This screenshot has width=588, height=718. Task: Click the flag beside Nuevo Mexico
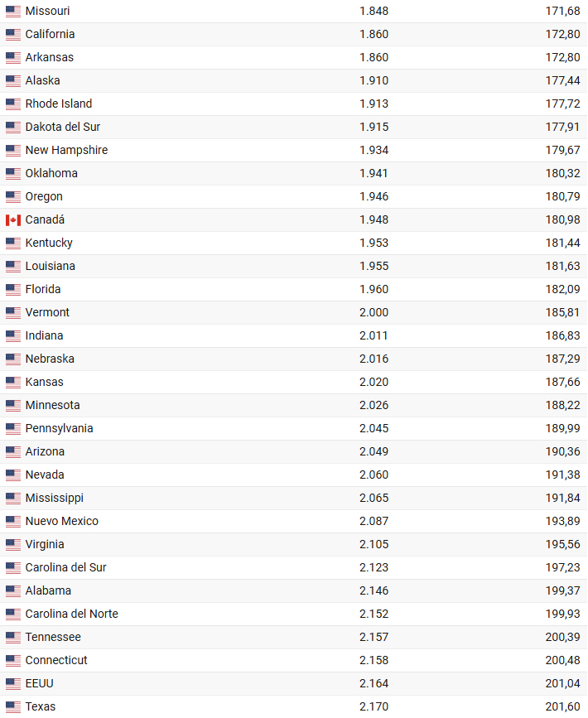[12, 522]
